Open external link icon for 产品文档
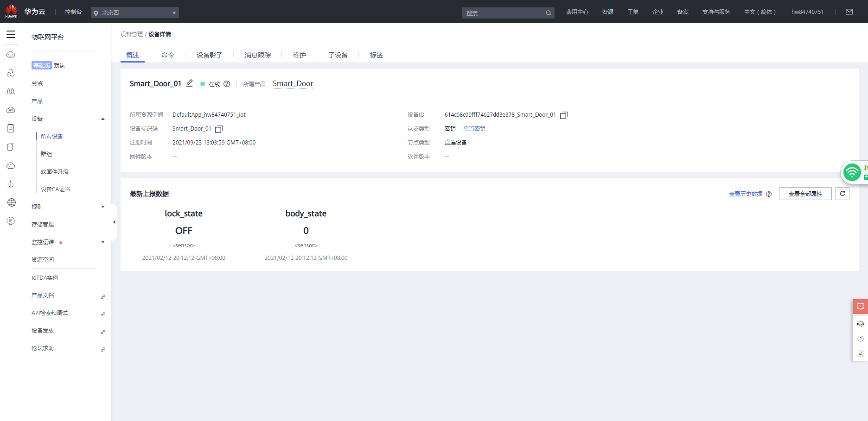868x421 pixels. click(103, 296)
